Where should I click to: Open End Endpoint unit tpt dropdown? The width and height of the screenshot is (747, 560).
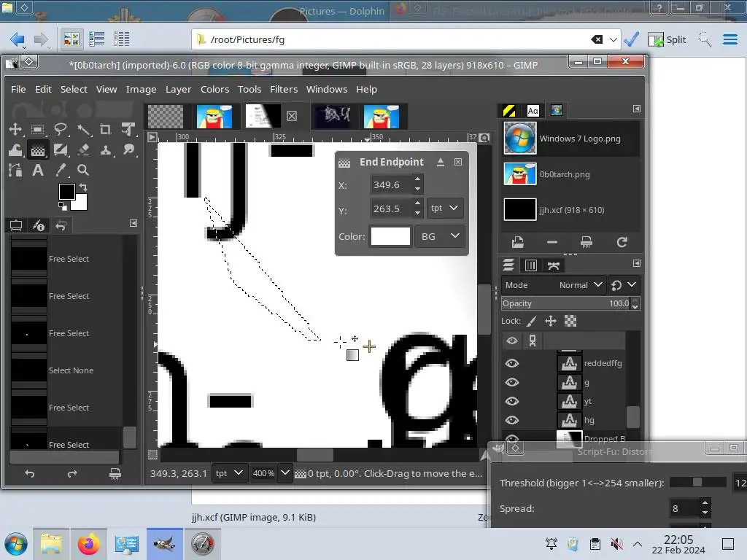pyautogui.click(x=444, y=208)
